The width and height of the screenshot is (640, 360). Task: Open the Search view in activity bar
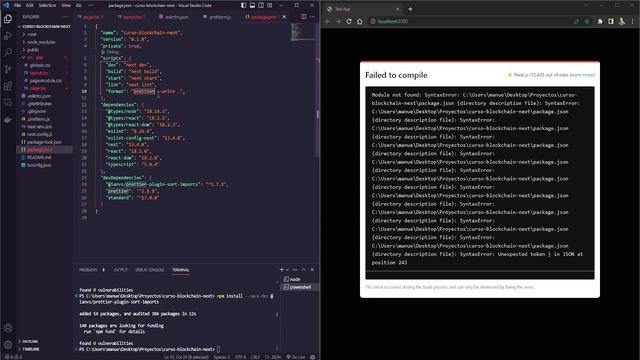point(8,52)
